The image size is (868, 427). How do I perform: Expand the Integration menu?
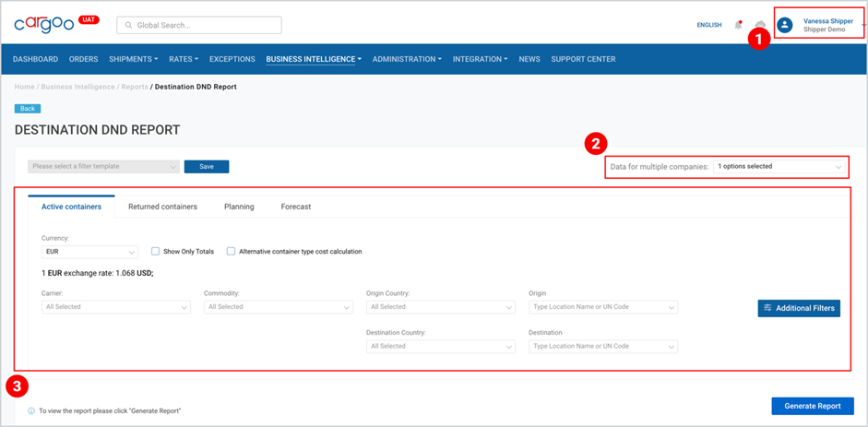pyautogui.click(x=481, y=59)
